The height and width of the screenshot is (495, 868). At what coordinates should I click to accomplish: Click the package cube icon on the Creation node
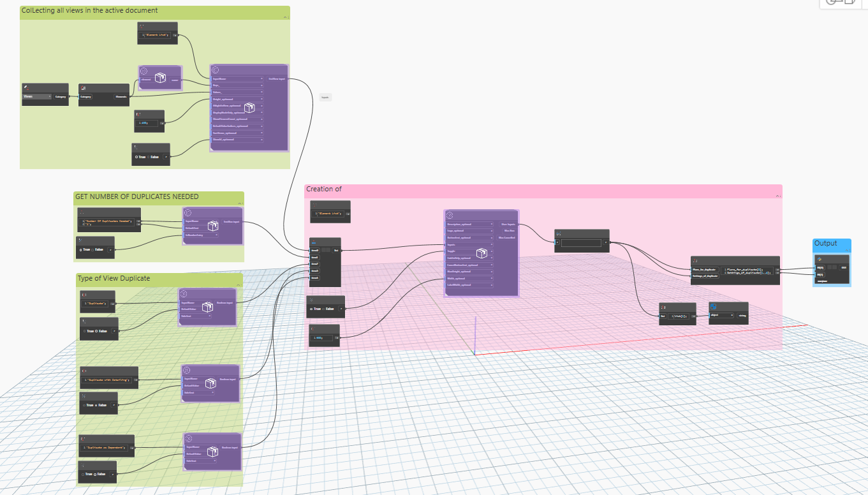pyautogui.click(x=482, y=253)
